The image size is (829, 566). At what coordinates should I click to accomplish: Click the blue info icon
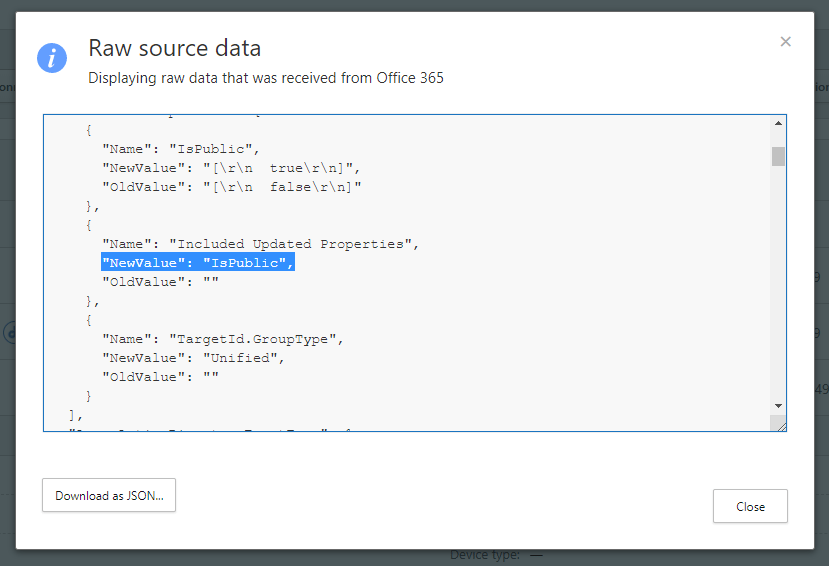pyautogui.click(x=52, y=58)
